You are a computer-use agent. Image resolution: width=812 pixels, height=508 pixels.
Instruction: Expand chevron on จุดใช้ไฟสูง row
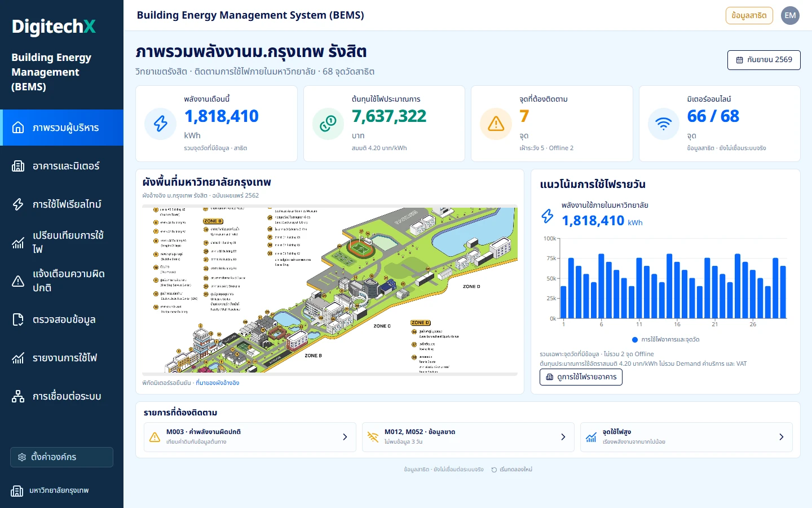pos(781,437)
